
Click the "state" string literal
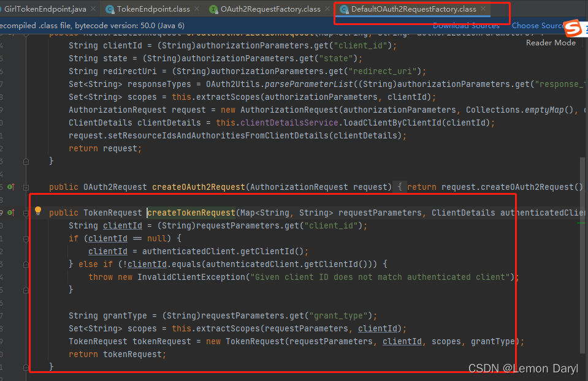pyautogui.click(x=335, y=58)
